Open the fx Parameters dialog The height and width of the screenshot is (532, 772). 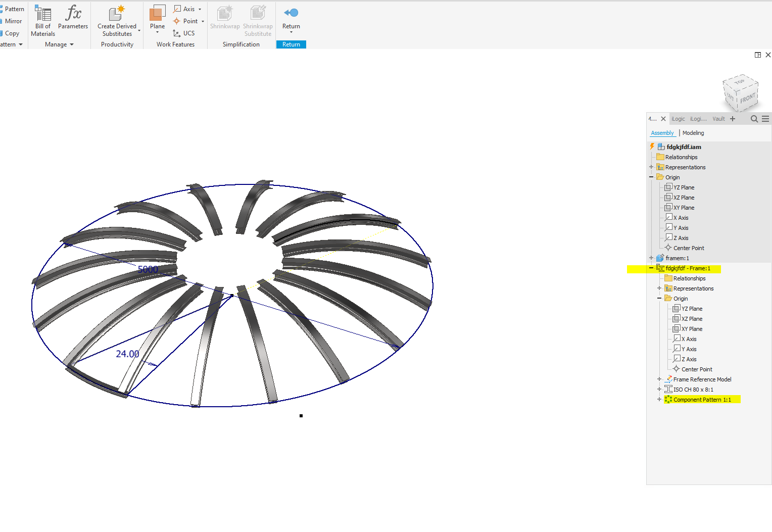pyautogui.click(x=73, y=17)
